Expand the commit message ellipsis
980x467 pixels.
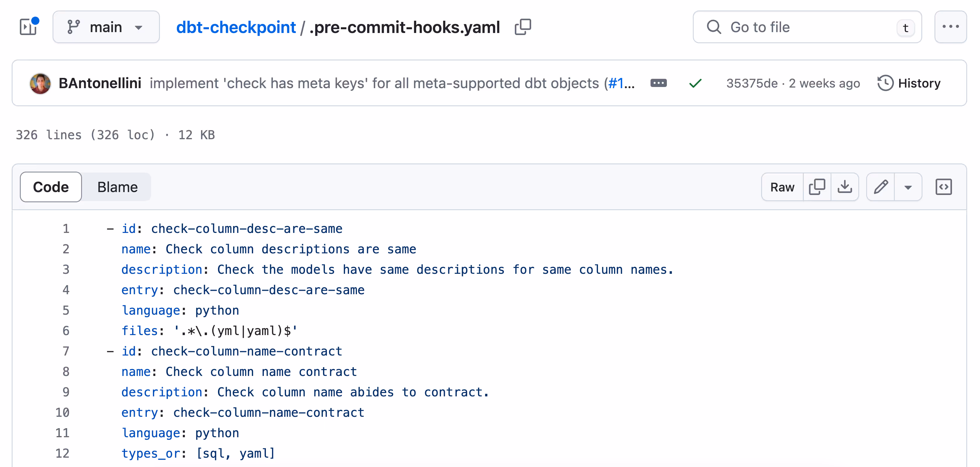coord(658,83)
